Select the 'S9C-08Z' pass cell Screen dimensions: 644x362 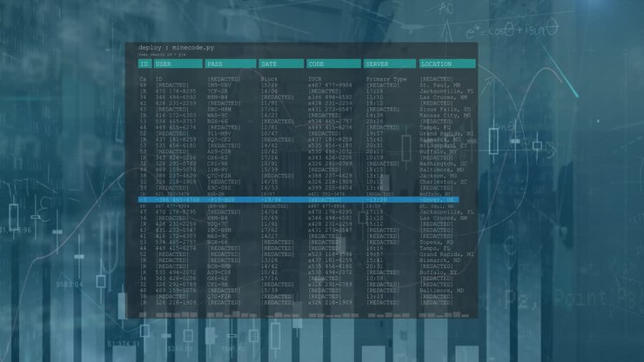219,188
